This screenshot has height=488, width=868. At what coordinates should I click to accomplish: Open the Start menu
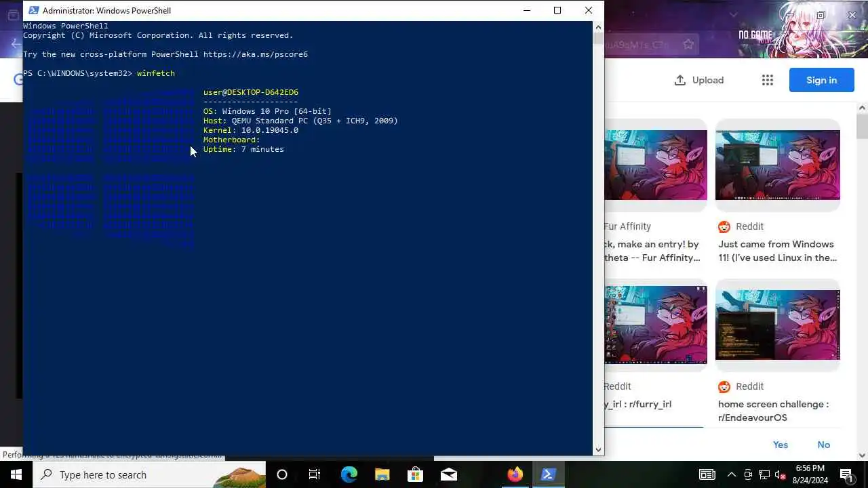16,474
